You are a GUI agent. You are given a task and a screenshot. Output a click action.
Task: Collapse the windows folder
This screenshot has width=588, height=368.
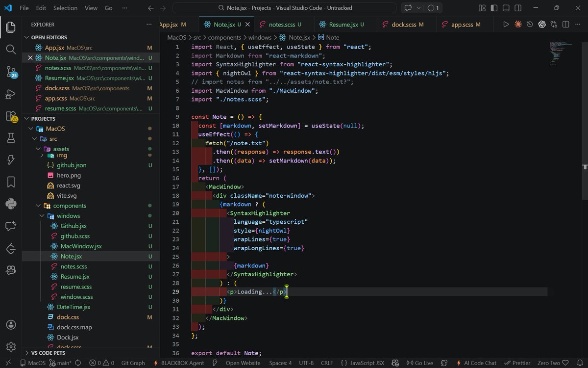[42, 216]
